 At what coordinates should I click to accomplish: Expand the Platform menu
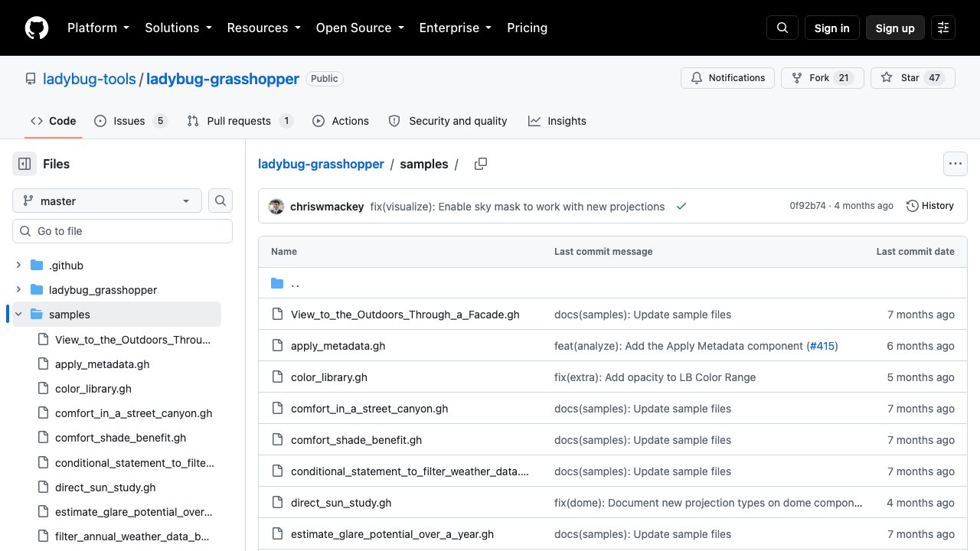98,28
